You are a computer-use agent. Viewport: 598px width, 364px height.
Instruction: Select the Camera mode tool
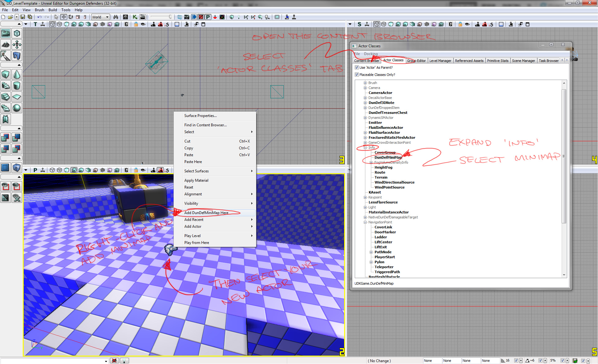6,33
